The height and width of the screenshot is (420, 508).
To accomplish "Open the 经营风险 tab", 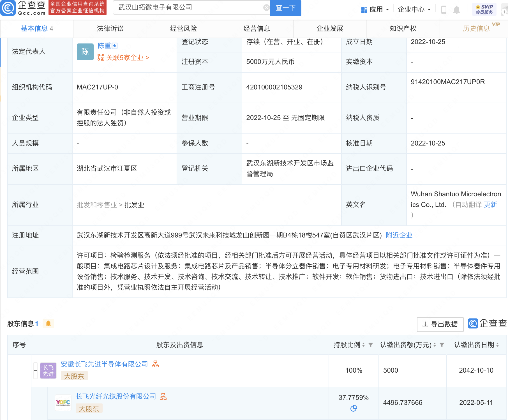I will 183,29.
